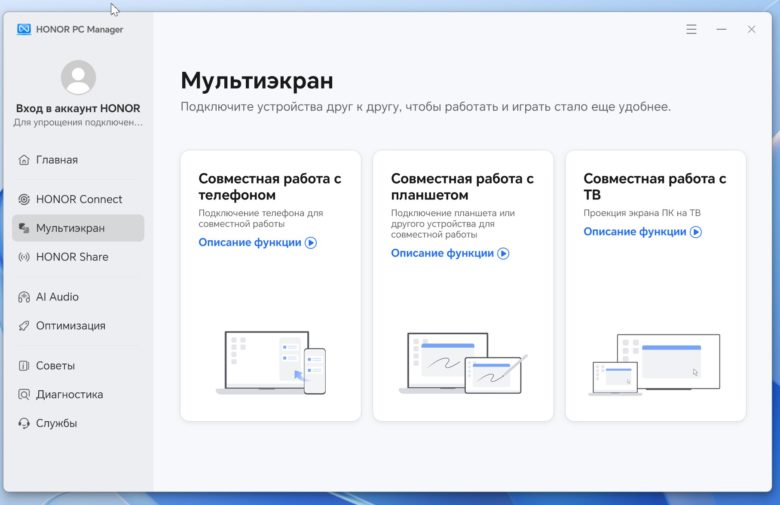Click the user avatar profile picture
This screenshot has height=505, width=780.
(78, 77)
